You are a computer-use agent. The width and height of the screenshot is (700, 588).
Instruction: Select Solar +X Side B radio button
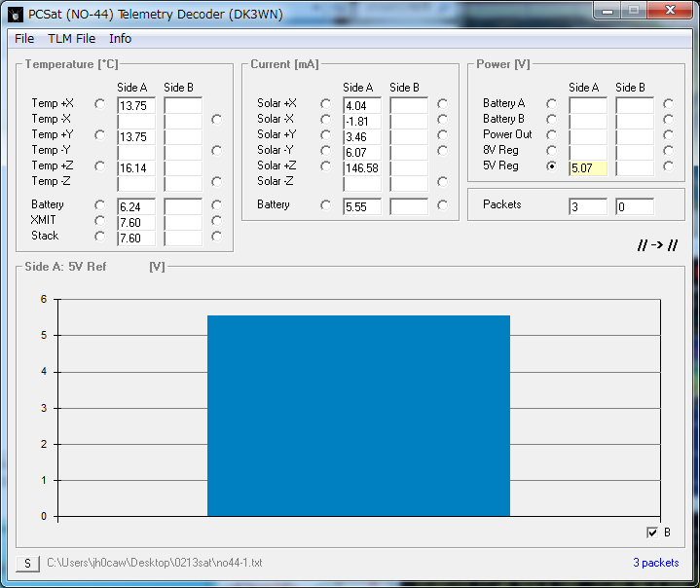pos(442,104)
